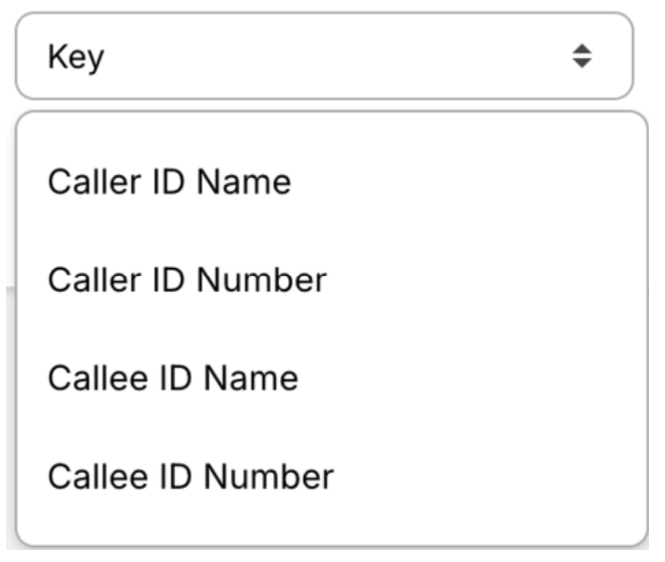Set key to Caller ID Name
The image size is (665, 562).
(x=169, y=182)
